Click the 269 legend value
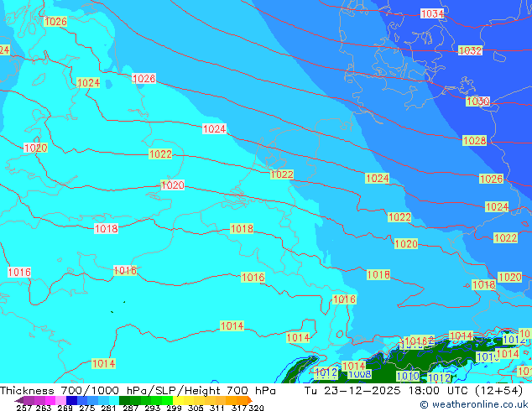The image size is (532, 411). coord(65,408)
